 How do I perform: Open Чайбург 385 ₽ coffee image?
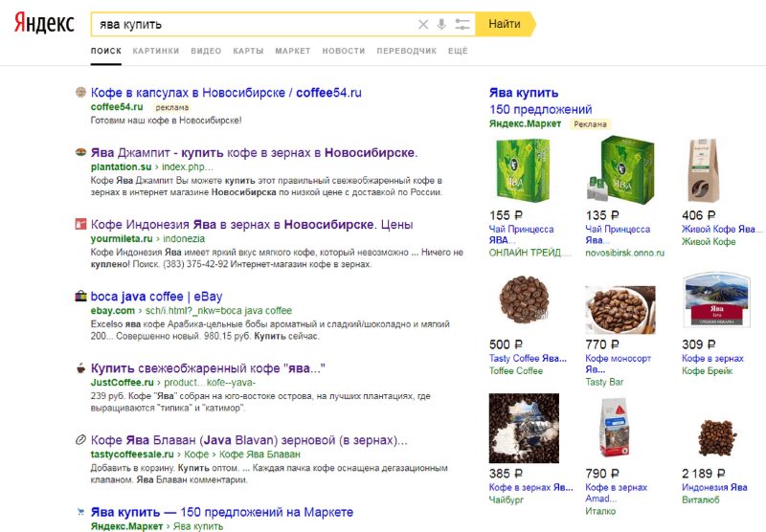click(524, 428)
